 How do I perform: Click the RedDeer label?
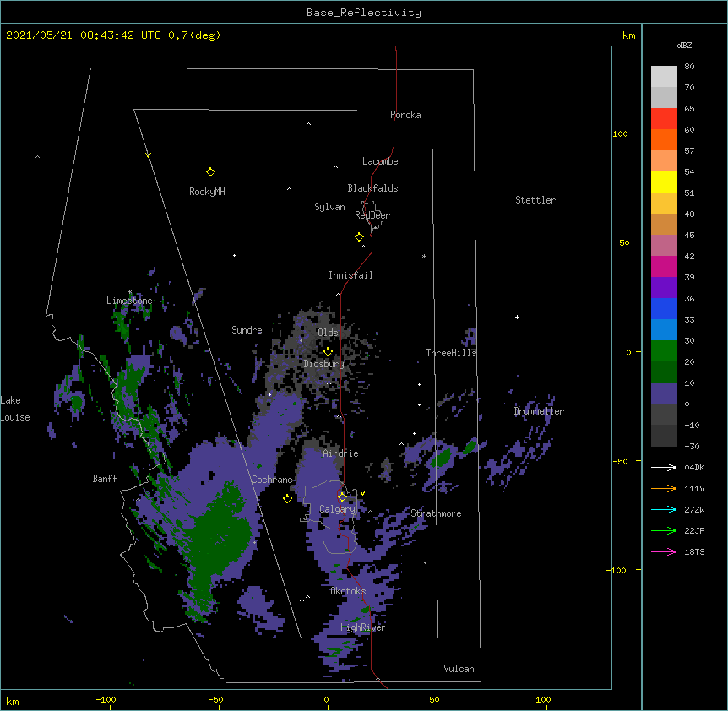(x=372, y=215)
